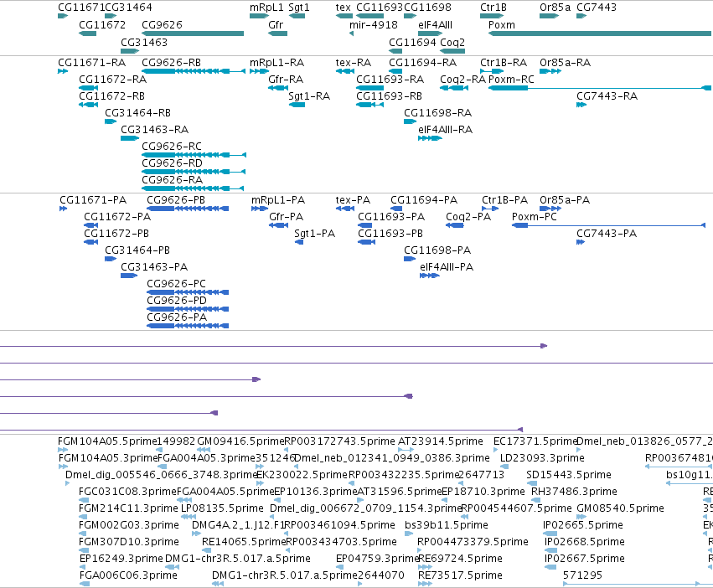This screenshot has height=588, width=713.
Task: Click the CG11693 gene label
Action: click(x=380, y=8)
